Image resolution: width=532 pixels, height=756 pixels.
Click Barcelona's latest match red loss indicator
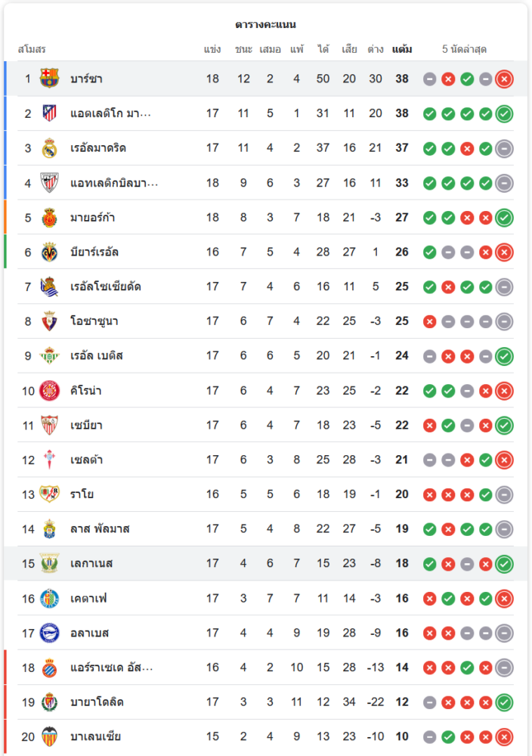pyautogui.click(x=504, y=79)
